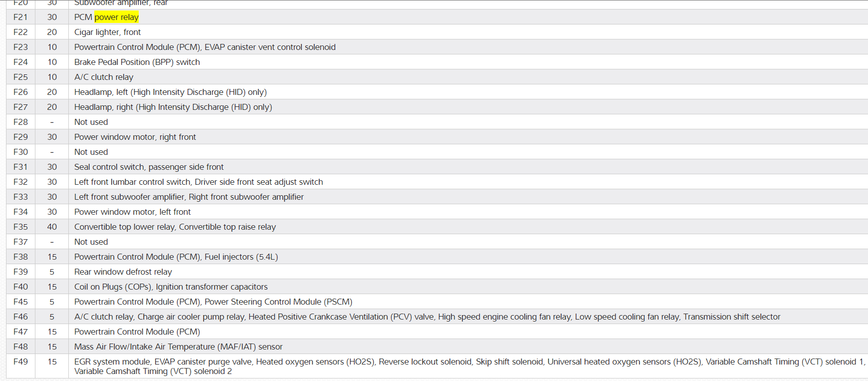Click the F26 left headlamp description
Image resolution: width=868 pixels, height=381 pixels.
(x=170, y=92)
